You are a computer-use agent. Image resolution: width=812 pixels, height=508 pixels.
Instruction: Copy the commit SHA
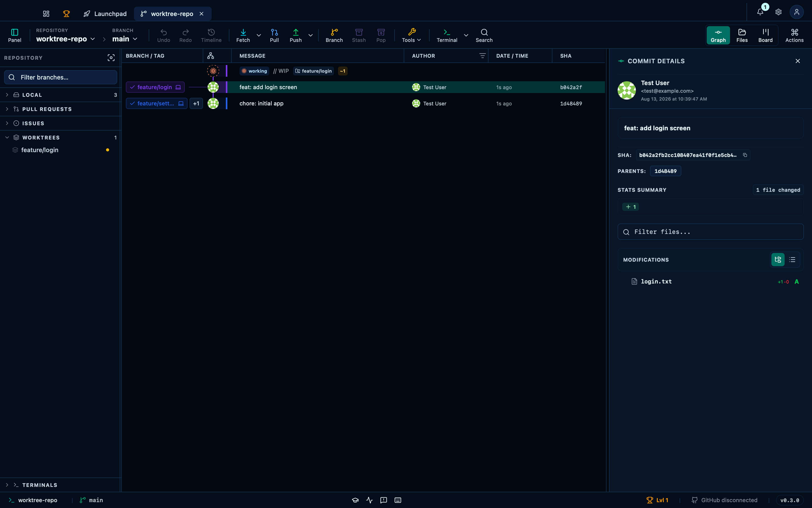click(745, 155)
